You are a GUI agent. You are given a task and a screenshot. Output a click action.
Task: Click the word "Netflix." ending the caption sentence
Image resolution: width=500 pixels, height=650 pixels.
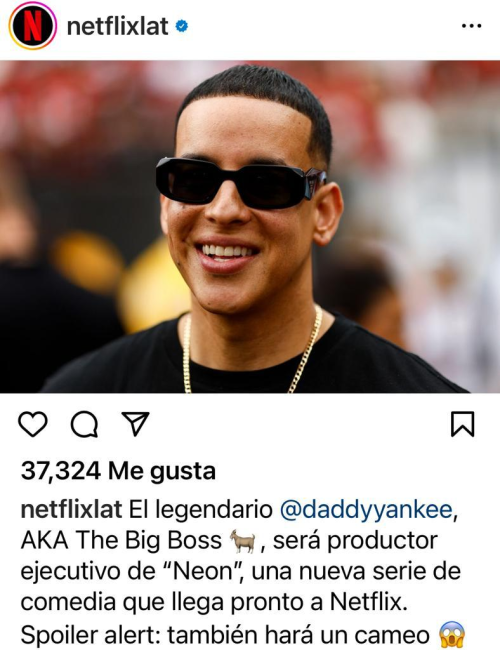(x=369, y=603)
